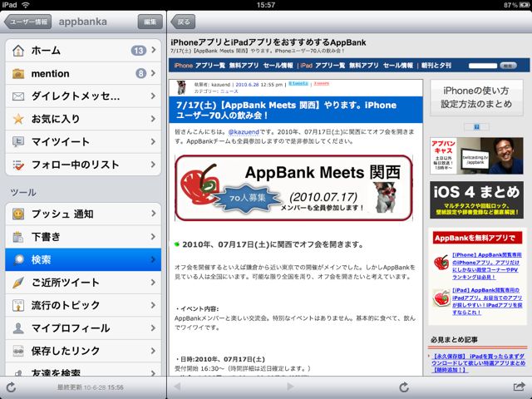The image size is (532, 399).
Task: Open the share/action icon
Action: tap(519, 387)
